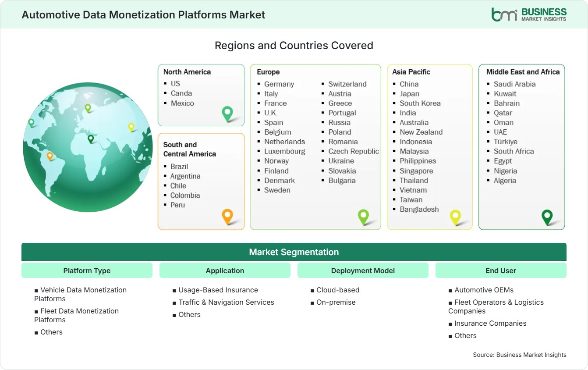Click 'Luxembourg' in the Europe list
The image size is (588, 370).
click(285, 152)
